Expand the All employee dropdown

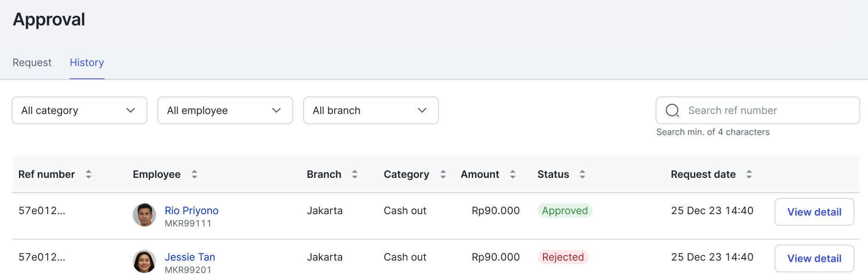pos(225,110)
